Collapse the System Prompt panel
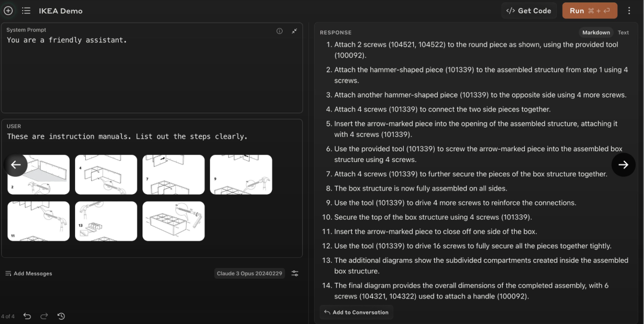This screenshot has height=324, width=644. click(295, 31)
